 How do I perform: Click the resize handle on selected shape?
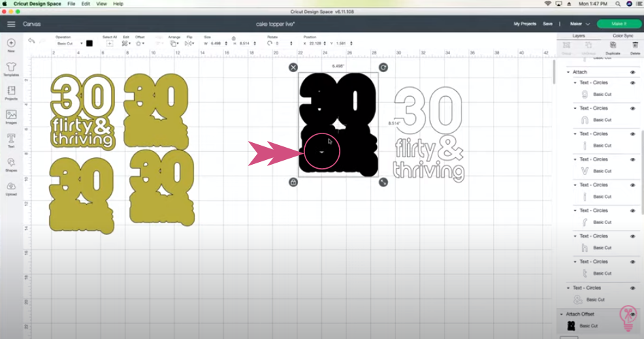pyautogui.click(x=383, y=182)
